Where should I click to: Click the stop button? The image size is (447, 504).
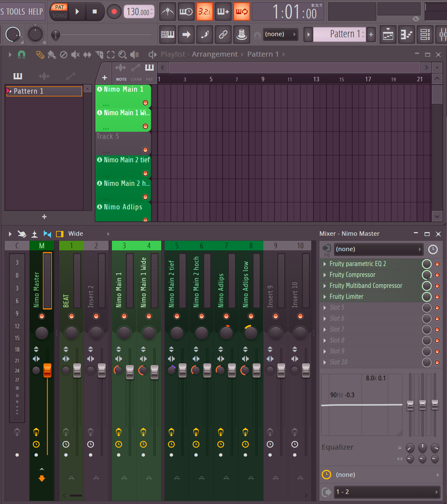(x=95, y=11)
